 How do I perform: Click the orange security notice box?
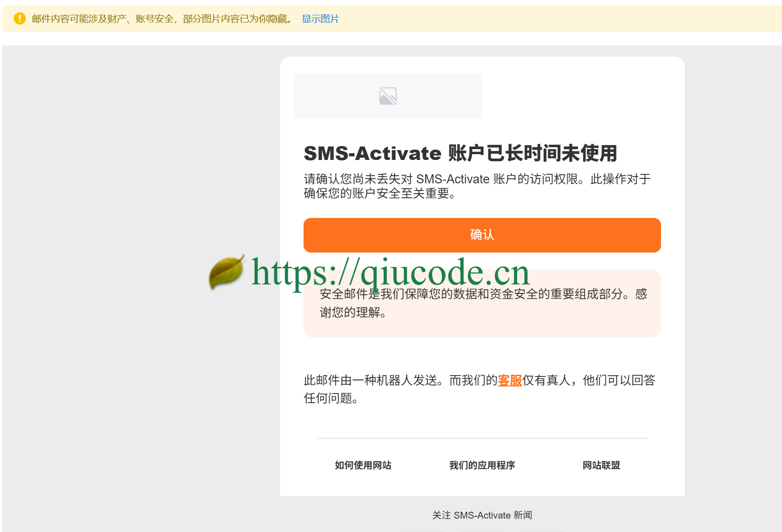(482, 304)
